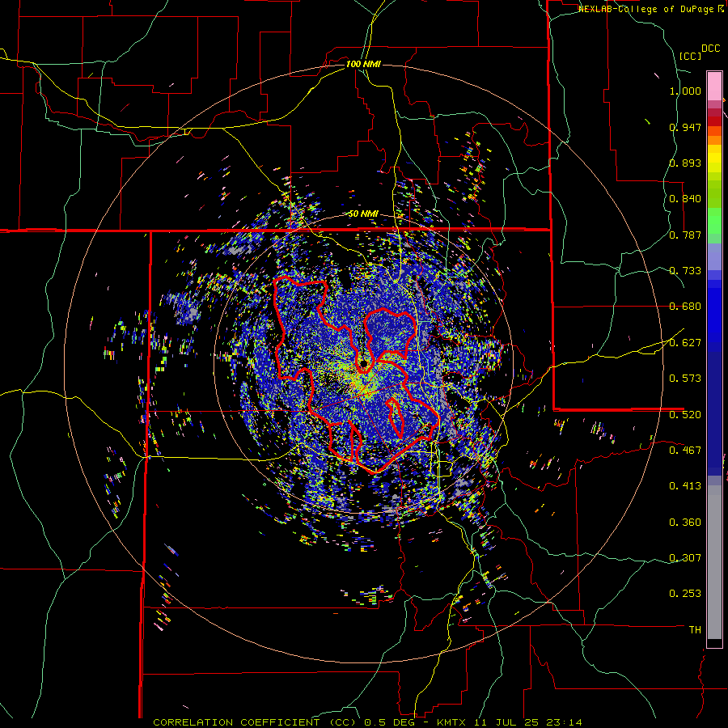728x728 pixels.
Task: Click the 50 NMI range ring label
Action: coord(363,214)
